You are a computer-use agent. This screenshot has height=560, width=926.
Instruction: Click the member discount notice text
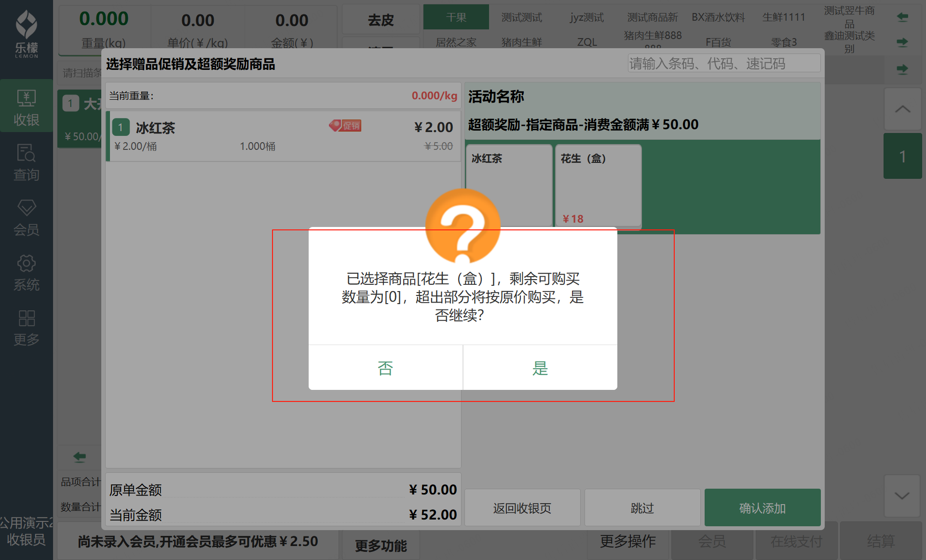198,541
